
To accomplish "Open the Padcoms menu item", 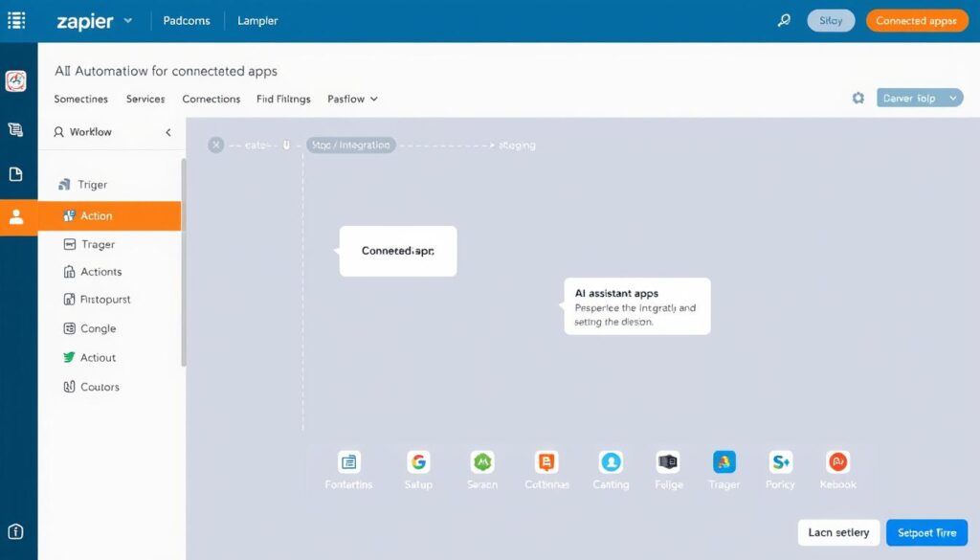I will (186, 19).
